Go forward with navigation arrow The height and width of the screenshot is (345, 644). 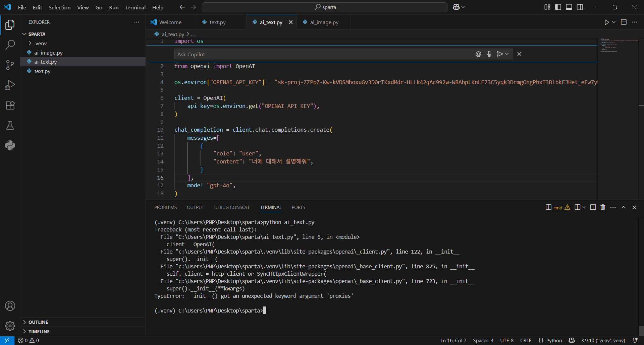click(x=193, y=7)
